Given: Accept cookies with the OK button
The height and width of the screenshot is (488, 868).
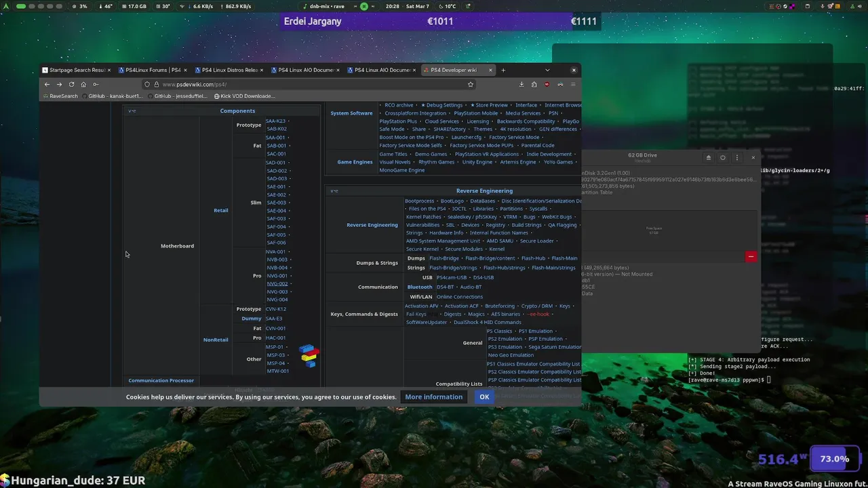Looking at the screenshot, I should tap(484, 397).
